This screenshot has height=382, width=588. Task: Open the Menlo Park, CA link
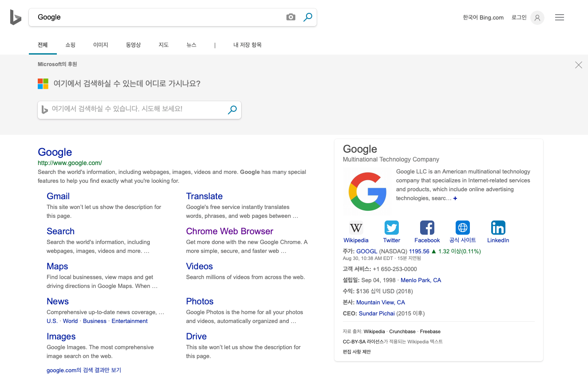[421, 280]
